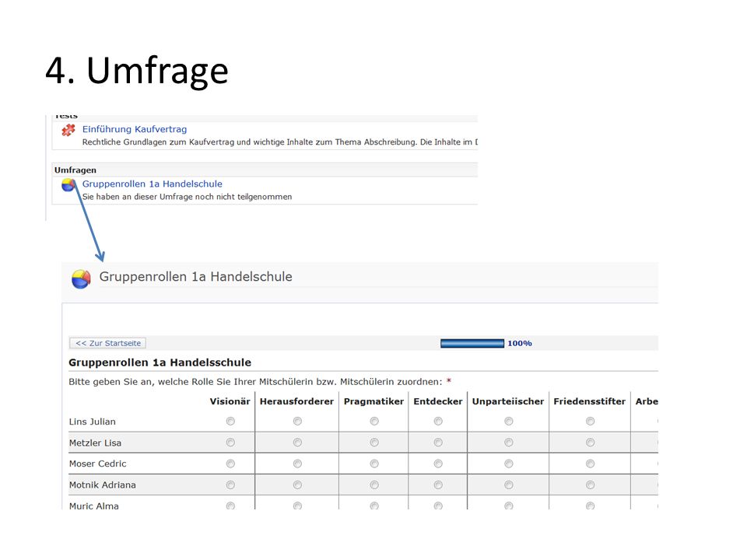Click the gray Gruppenrollen 1a Handelschule page title

(x=196, y=277)
